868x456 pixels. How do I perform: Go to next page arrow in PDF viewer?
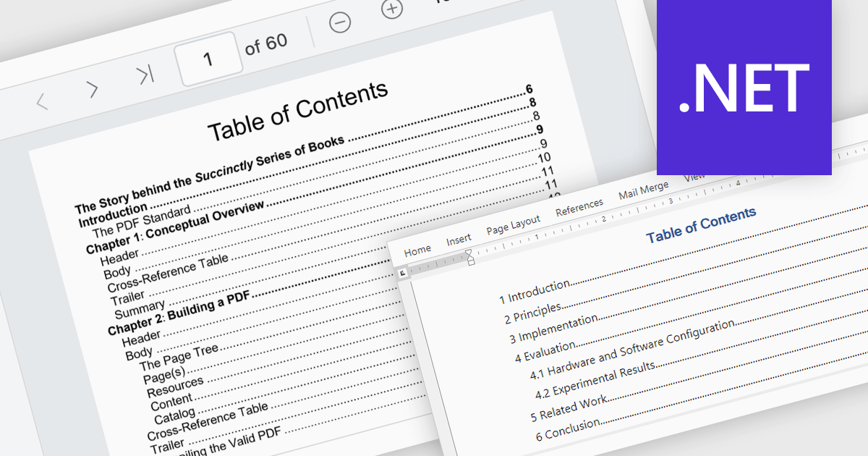pos(92,88)
